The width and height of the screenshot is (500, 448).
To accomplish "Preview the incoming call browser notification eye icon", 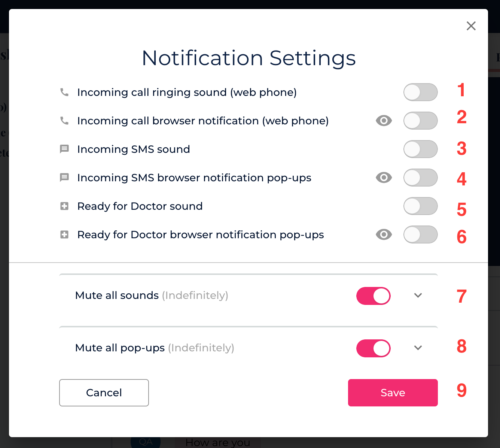I will coord(384,121).
